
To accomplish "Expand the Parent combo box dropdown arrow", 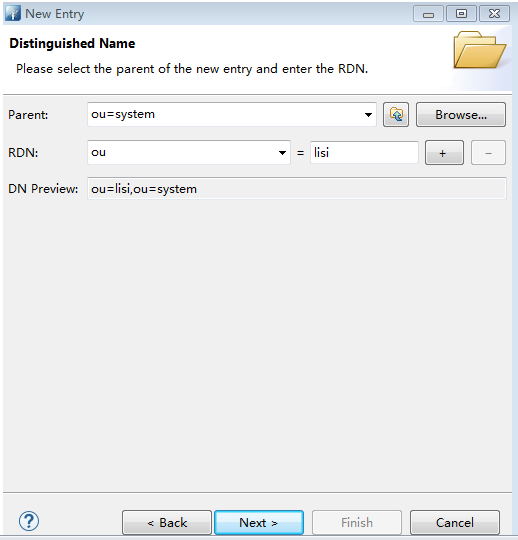I will tap(368, 115).
